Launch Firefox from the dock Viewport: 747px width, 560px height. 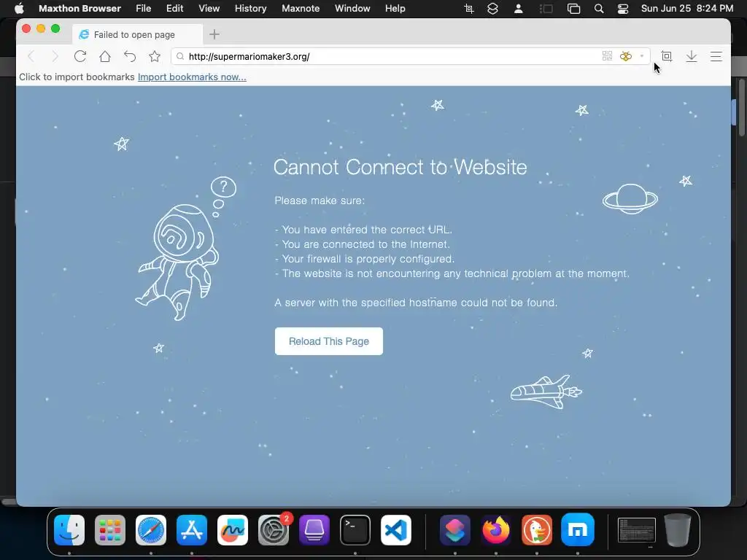pos(496,530)
